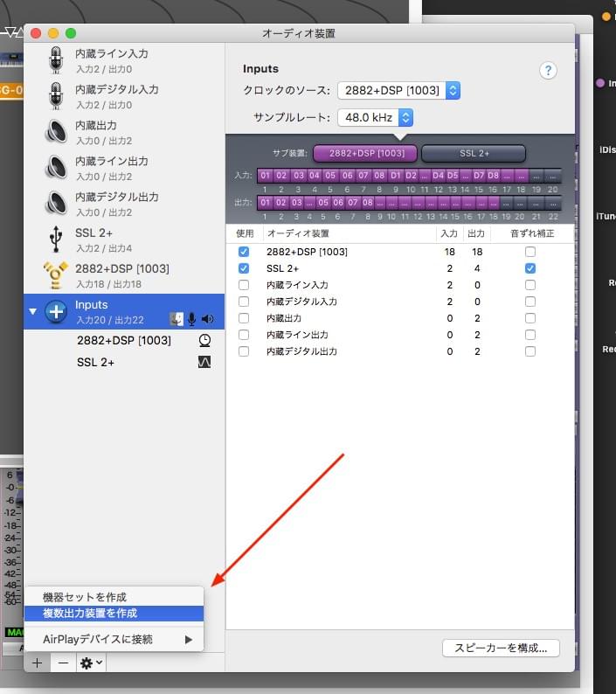Image resolution: width=616 pixels, height=694 pixels.
Task: Collapse the Inputs aggregate device triangle
Action: [x=32, y=311]
